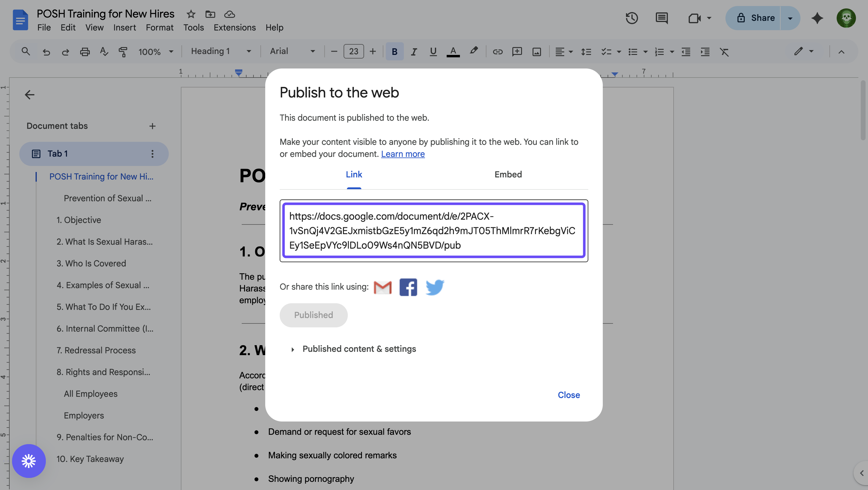Select the published URL text field
The image size is (868, 490).
point(433,231)
